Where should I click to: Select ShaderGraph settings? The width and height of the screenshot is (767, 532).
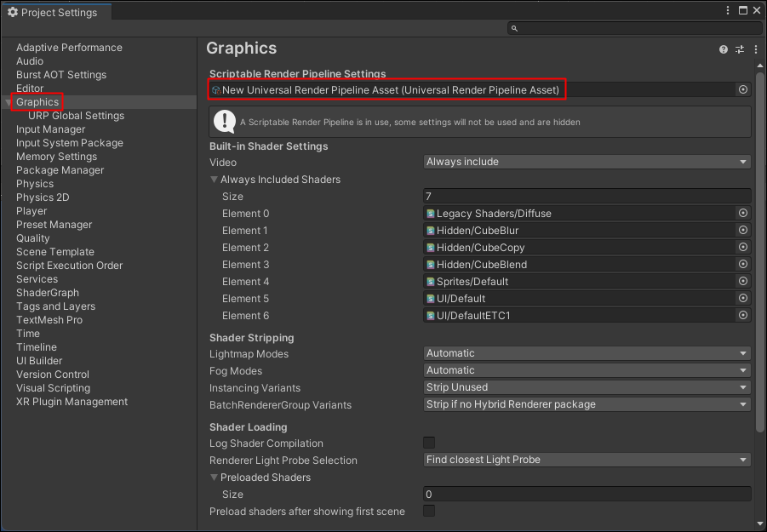pos(48,293)
